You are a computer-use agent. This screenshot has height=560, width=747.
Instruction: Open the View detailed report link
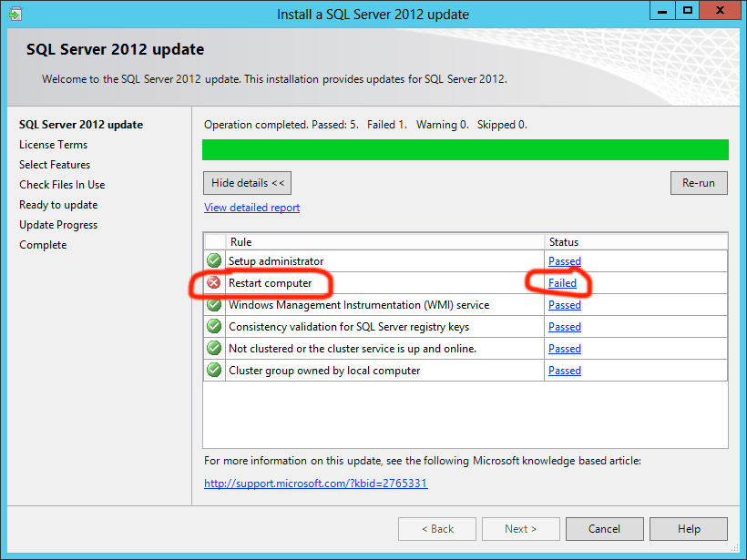tap(251, 208)
